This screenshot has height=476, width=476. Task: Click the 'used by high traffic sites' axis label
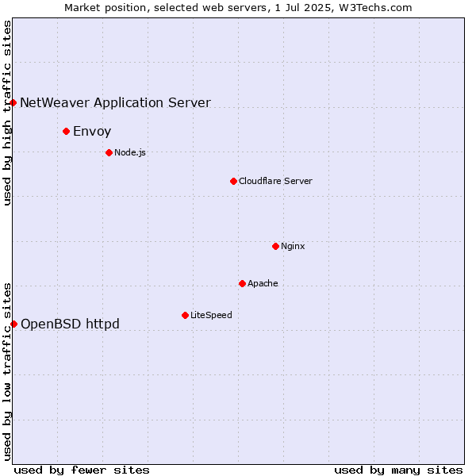7,113
